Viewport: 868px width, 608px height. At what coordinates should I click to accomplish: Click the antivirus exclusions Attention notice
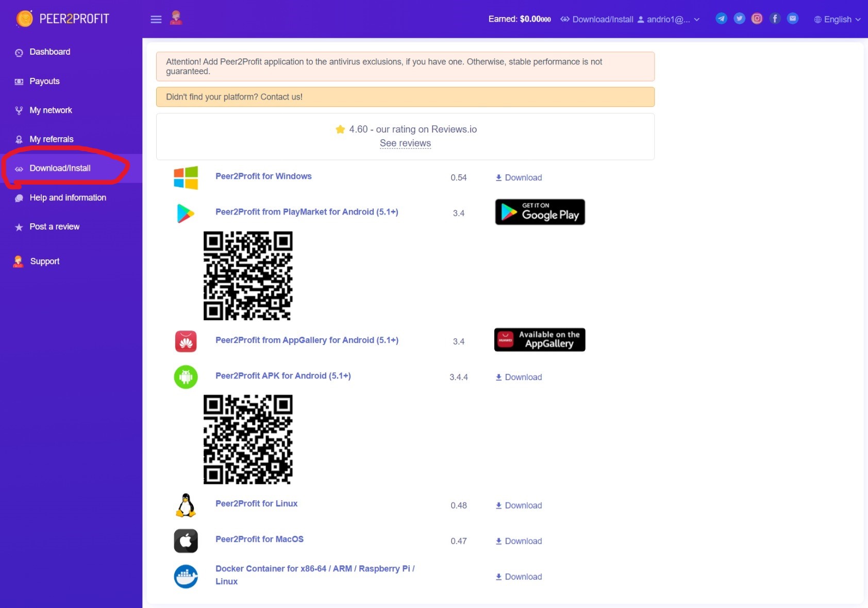pos(405,67)
